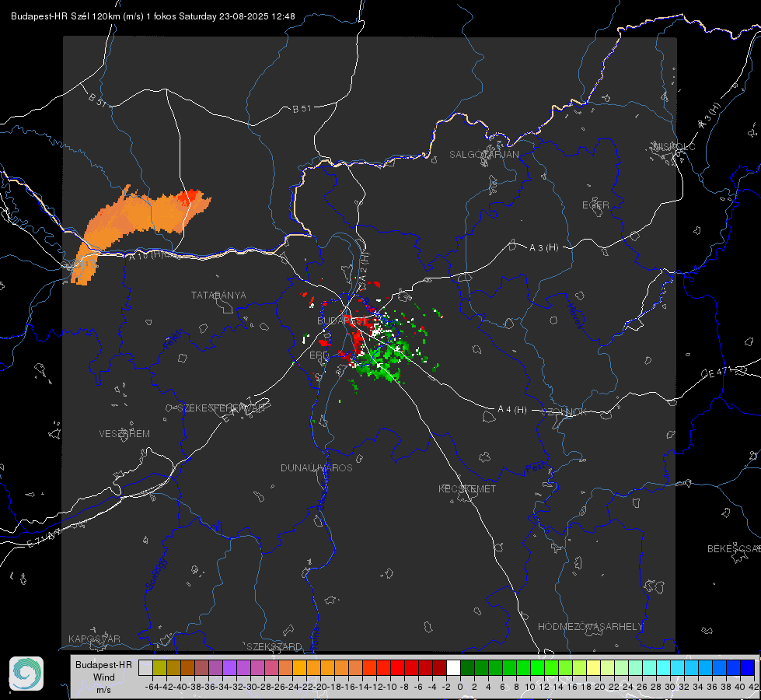Click the radar title line dated 23-08-2025 12:48
761x700 pixels.
point(153,16)
